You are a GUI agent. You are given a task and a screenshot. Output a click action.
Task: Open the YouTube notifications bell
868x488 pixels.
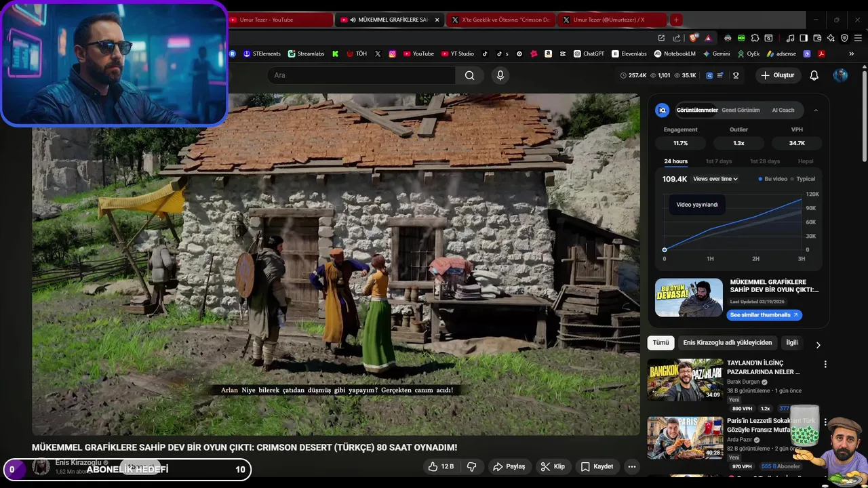click(x=814, y=75)
